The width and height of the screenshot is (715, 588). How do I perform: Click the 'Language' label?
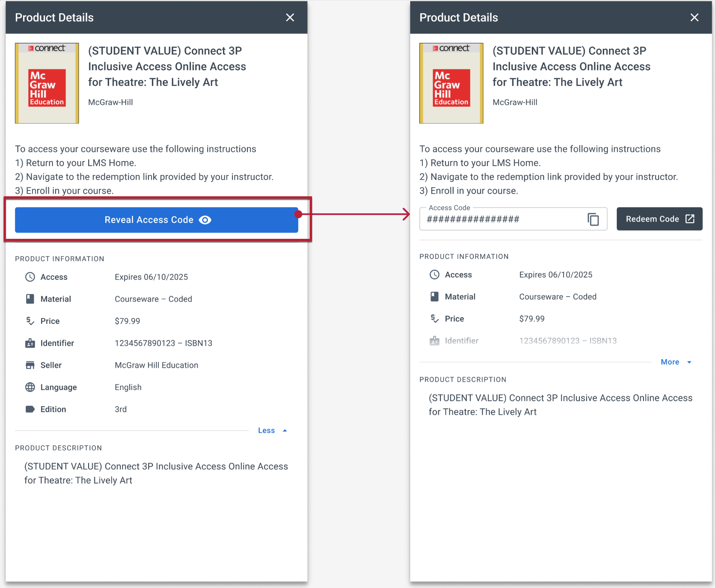(59, 387)
